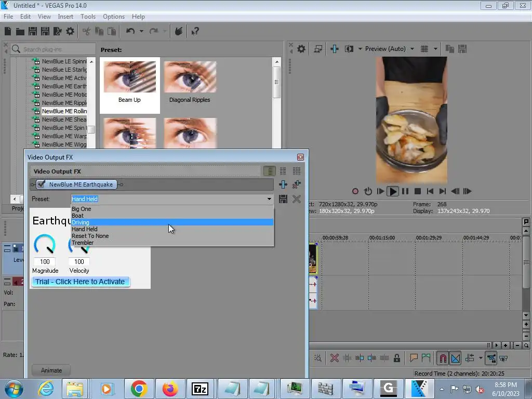Switch the FX chain view to two columns

click(283, 171)
